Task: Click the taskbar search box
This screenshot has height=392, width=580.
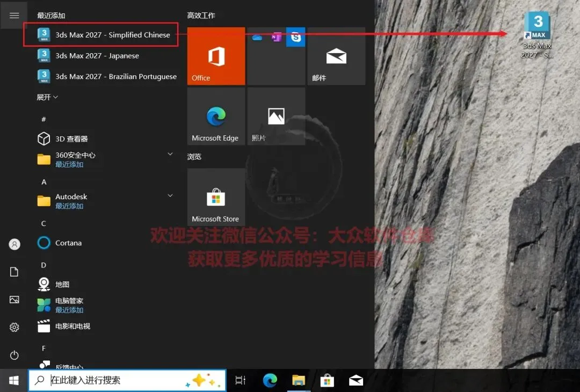Action: pyautogui.click(x=127, y=380)
